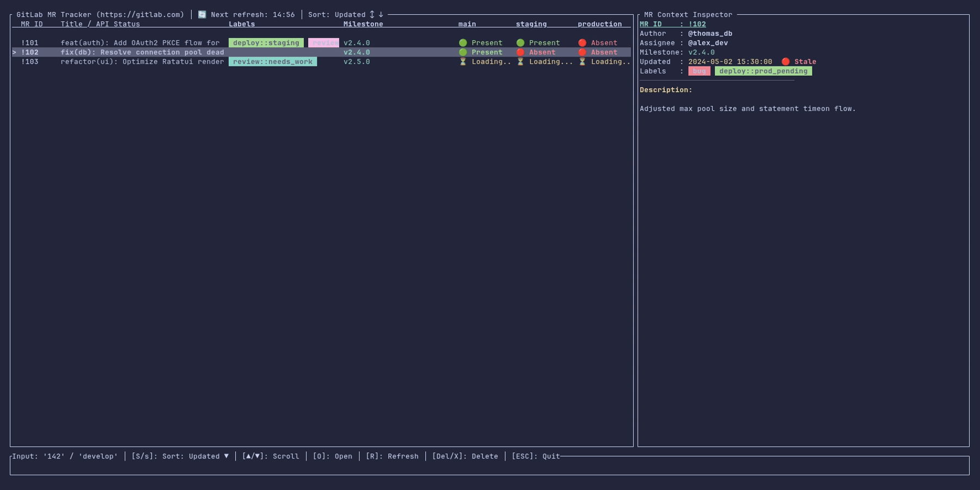Sort by the MR ID column header

pyautogui.click(x=32, y=24)
